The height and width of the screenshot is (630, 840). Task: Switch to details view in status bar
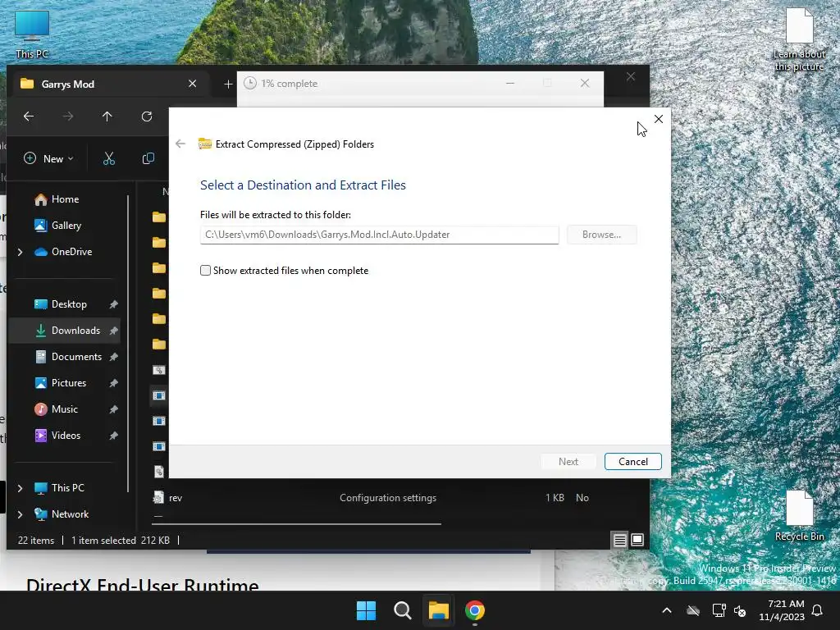[620, 540]
